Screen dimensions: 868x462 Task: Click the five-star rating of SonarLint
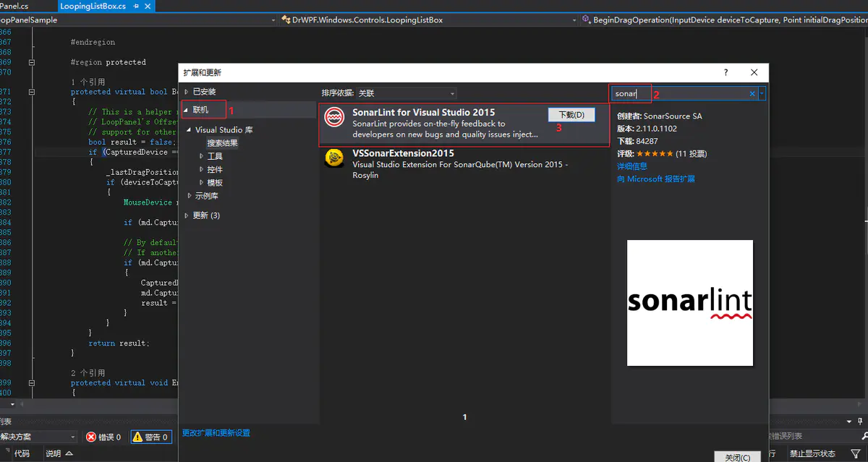(654, 154)
